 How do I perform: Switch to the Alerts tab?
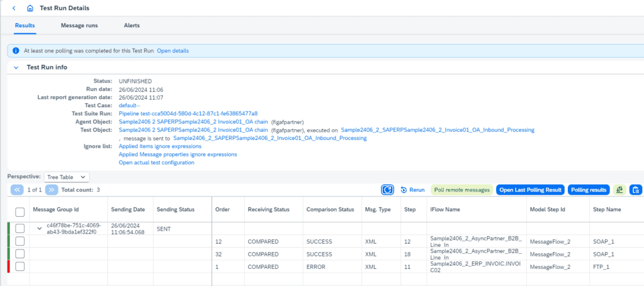(132, 26)
